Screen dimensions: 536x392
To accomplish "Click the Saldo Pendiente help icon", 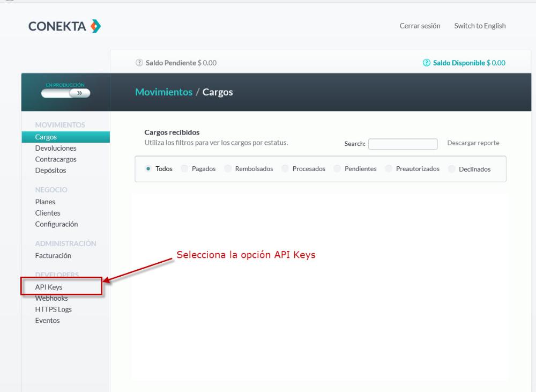I will pyautogui.click(x=139, y=63).
